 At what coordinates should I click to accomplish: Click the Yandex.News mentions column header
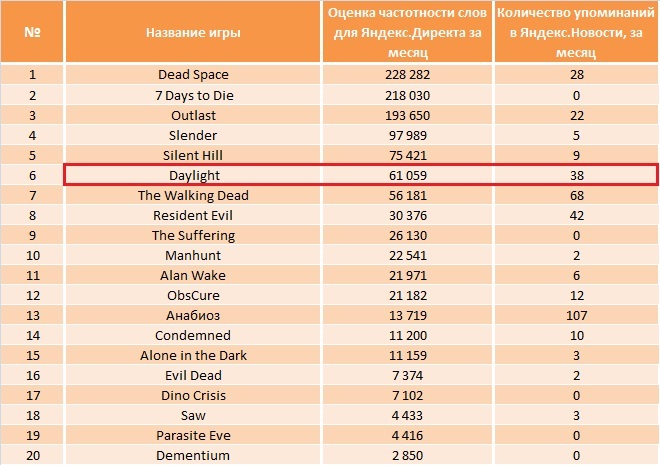[x=576, y=32]
